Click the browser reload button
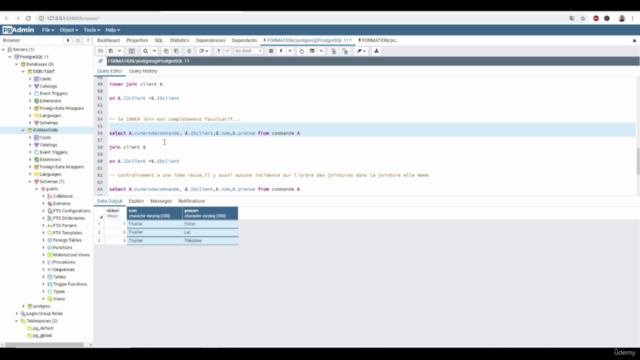Screen dimensions: 640x360 click(x=28, y=18)
